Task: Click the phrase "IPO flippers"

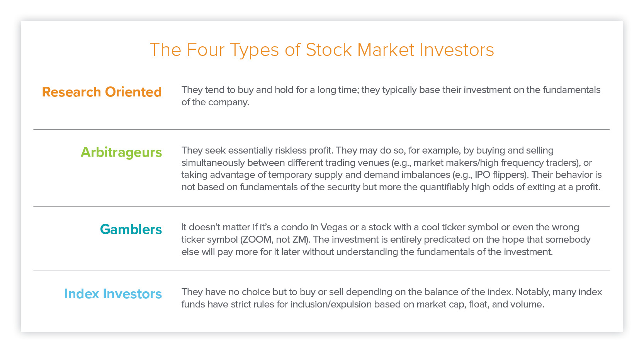Action: point(500,175)
